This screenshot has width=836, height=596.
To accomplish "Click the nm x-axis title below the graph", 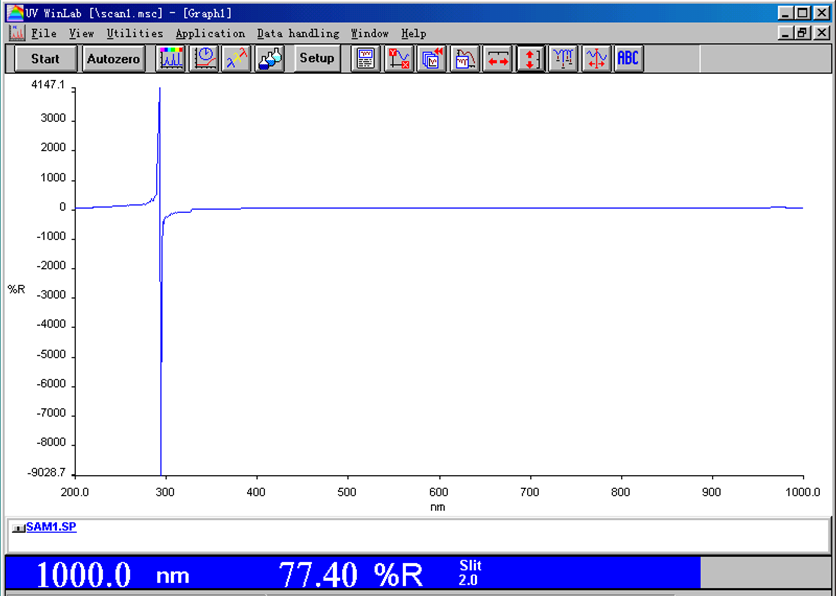I will (437, 507).
